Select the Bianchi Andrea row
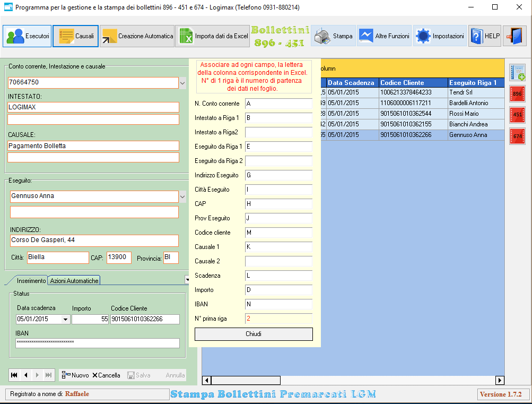The height and width of the screenshot is (404, 532). pyautogui.click(x=413, y=124)
